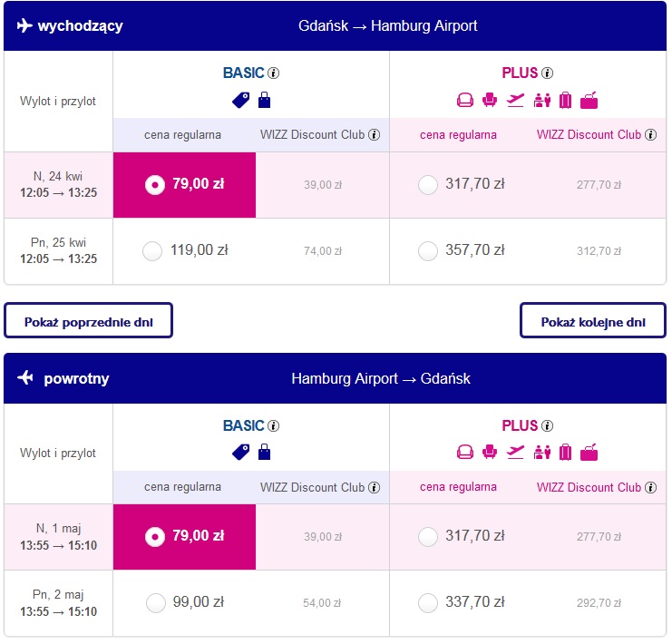Screen dimensions: 672x644
Task: Click the seat icon under outbound PLUS
Action: [x=465, y=101]
